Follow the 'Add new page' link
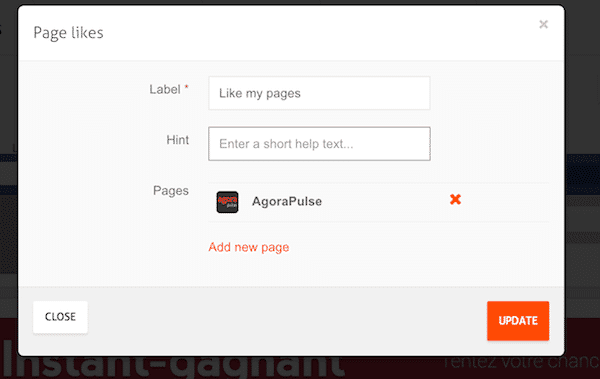Viewport: 600px width, 379px height. click(x=249, y=247)
